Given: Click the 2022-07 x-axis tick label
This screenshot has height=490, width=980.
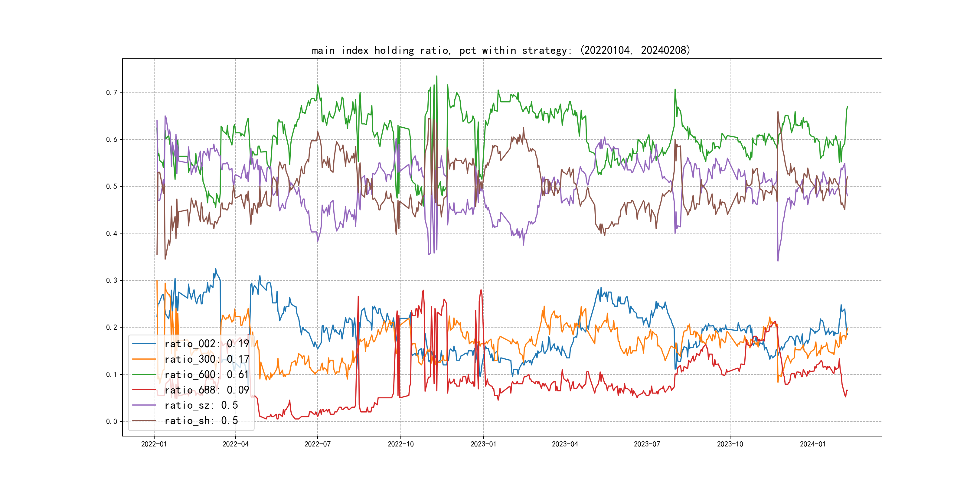Looking at the screenshot, I should tap(318, 444).
